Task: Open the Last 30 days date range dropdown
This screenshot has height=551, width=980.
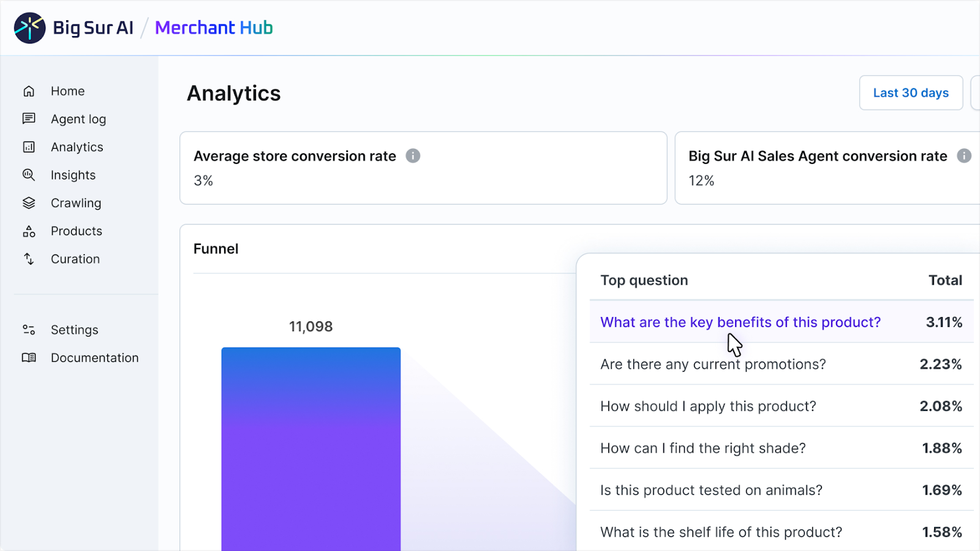Action: pos(911,93)
